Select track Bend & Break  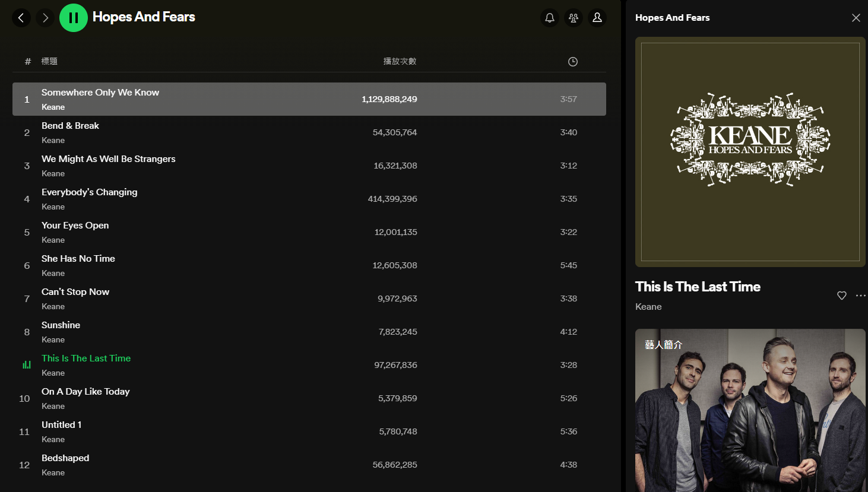(x=70, y=126)
